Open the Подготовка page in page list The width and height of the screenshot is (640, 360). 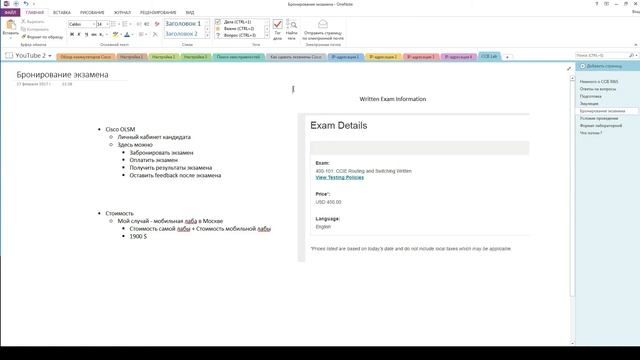591,96
